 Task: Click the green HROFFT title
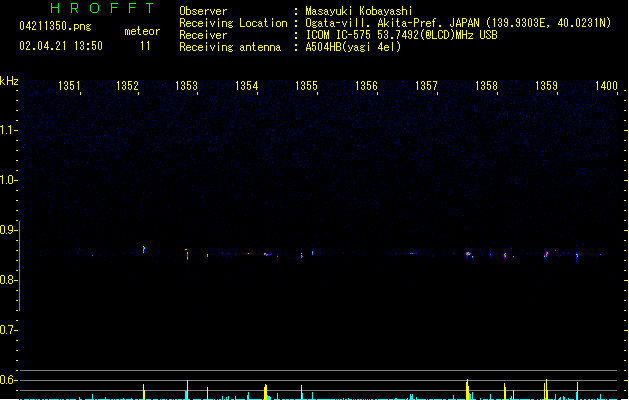pyautogui.click(x=102, y=8)
